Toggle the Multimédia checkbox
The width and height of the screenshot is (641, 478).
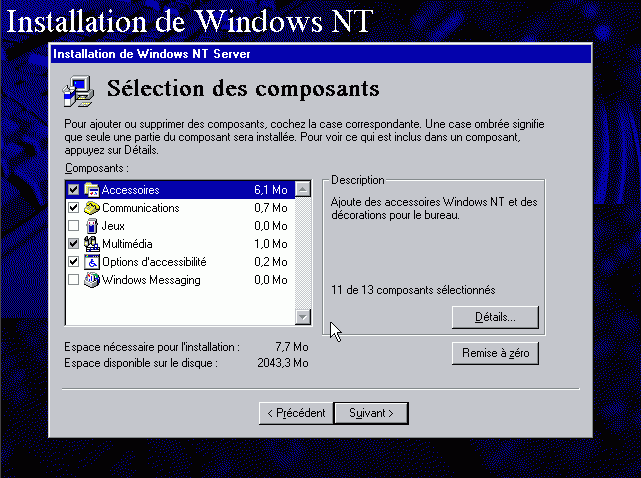[x=74, y=244]
